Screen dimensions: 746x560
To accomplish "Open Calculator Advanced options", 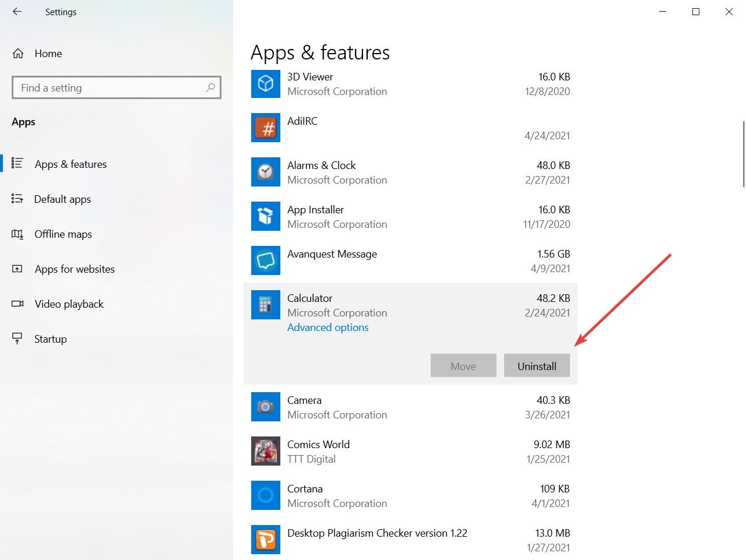I will pos(328,327).
